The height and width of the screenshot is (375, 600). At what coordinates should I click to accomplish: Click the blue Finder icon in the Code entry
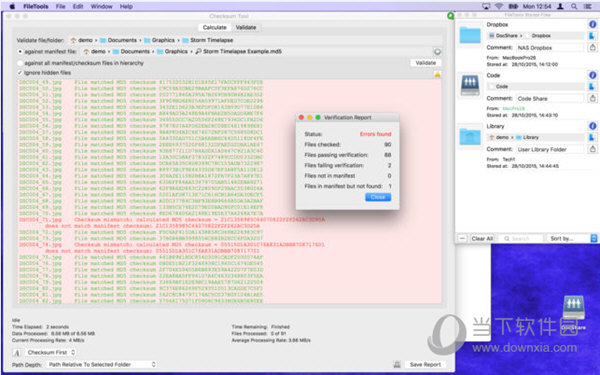pyautogui.click(x=592, y=86)
